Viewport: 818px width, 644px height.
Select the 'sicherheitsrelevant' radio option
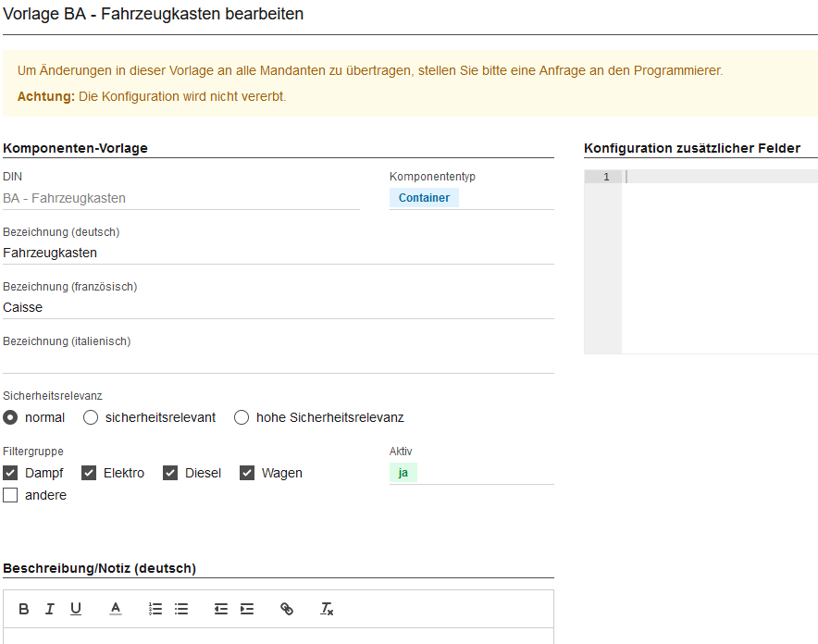click(91, 417)
